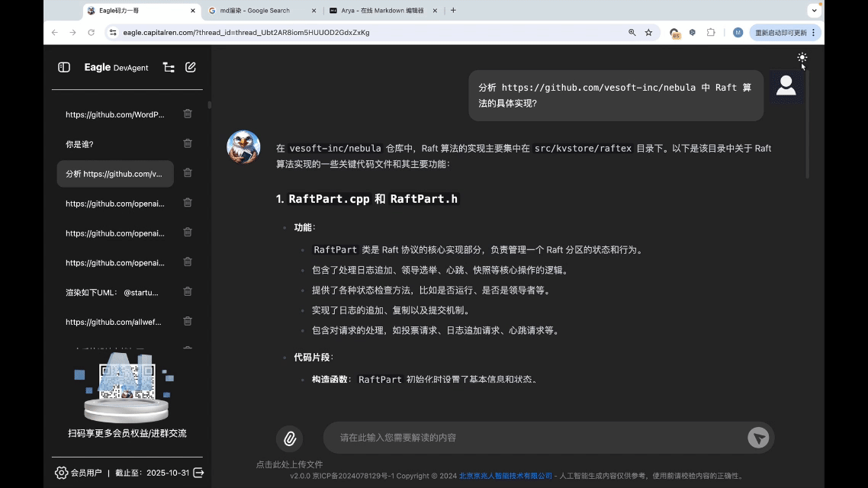Open the browser extensions puzzle icon

click(x=712, y=33)
